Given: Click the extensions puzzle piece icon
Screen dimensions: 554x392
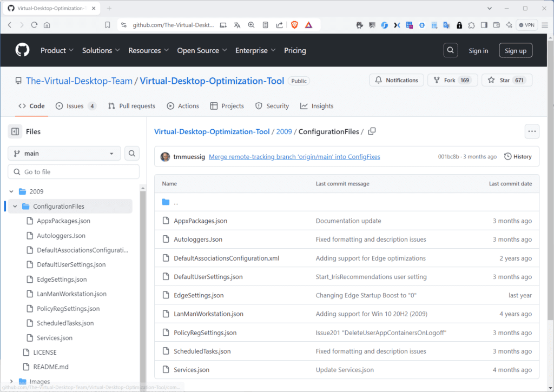Looking at the screenshot, I should [471, 25].
